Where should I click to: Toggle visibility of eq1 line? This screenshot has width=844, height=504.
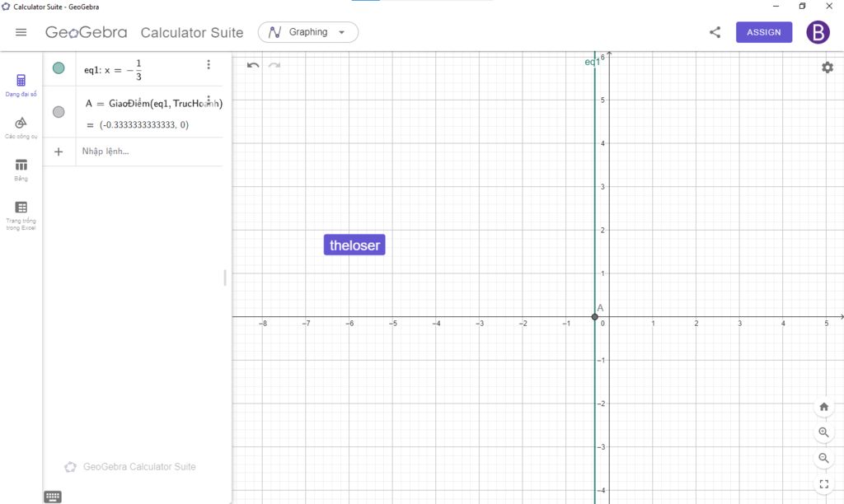tap(59, 68)
